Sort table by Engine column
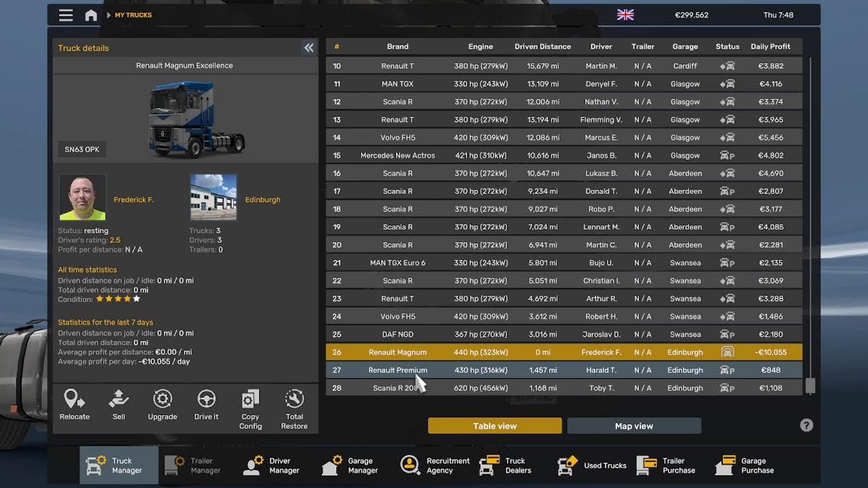 (480, 47)
